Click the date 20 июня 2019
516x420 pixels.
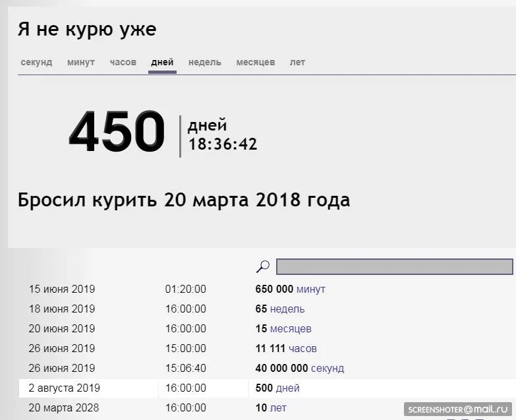[x=62, y=328]
